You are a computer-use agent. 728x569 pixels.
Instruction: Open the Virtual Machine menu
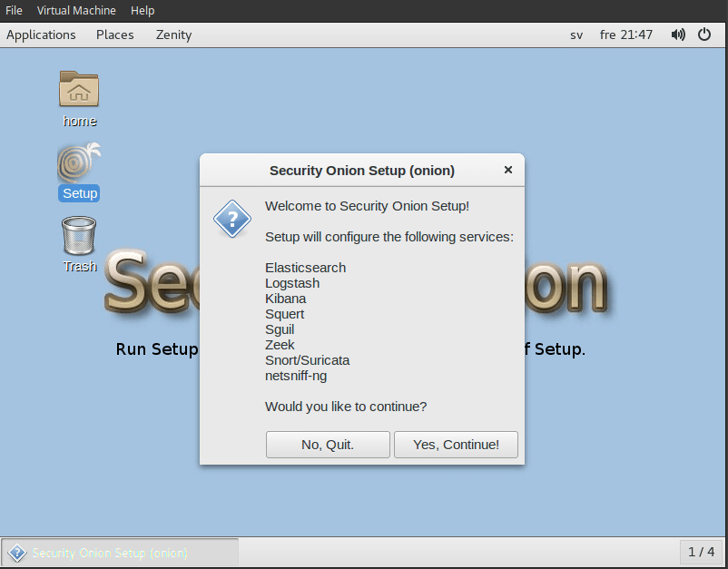tap(76, 11)
